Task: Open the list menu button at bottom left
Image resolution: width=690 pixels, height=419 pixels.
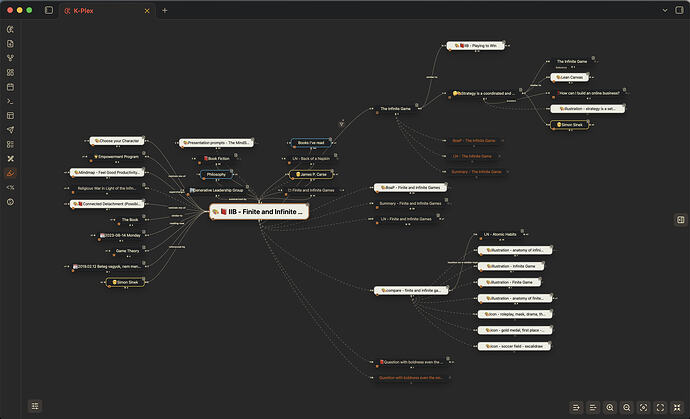Action: pos(35,406)
